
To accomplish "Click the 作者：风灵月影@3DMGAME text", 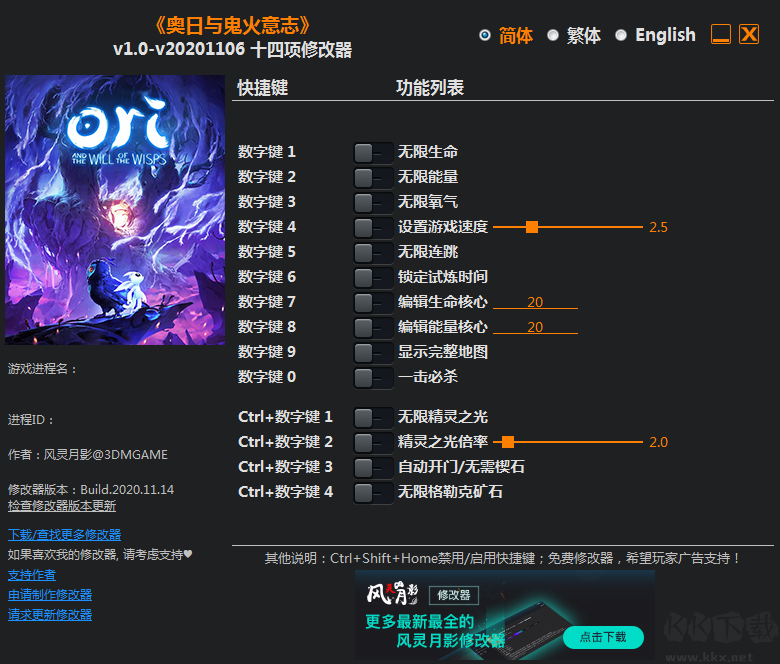I will (88, 455).
